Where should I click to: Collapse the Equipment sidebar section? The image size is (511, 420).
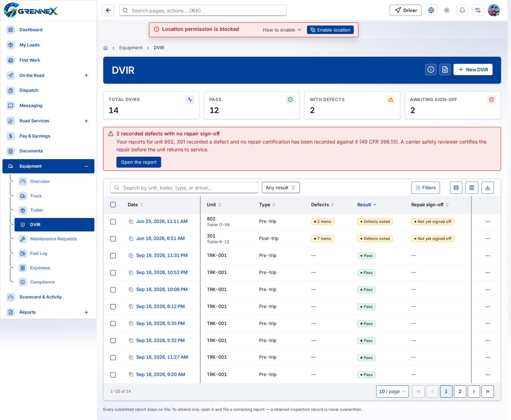[86, 166]
